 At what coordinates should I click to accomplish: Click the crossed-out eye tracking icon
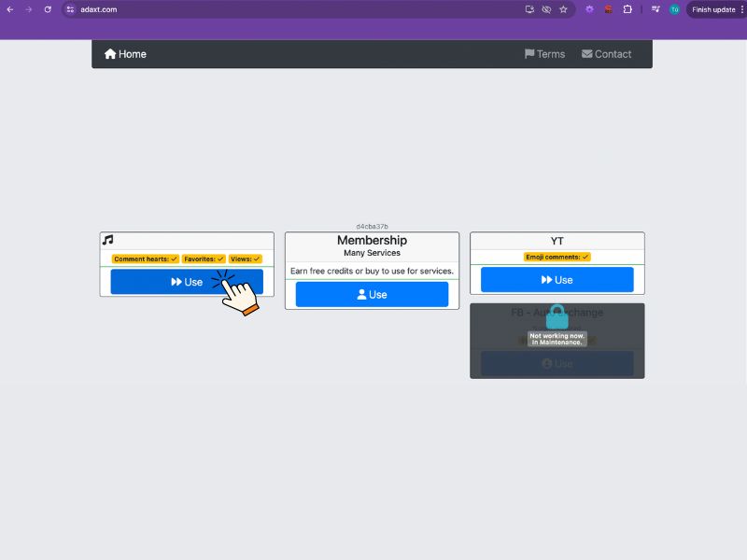(x=546, y=9)
